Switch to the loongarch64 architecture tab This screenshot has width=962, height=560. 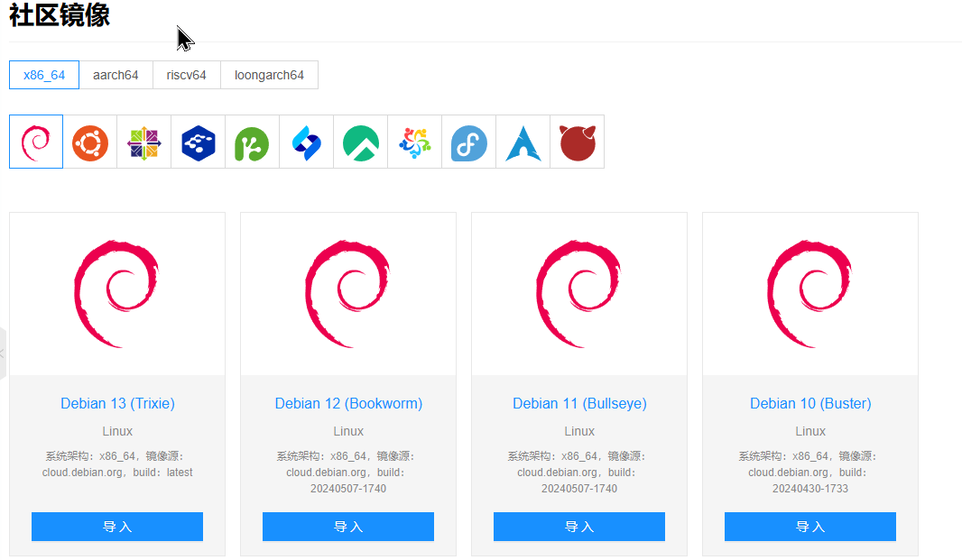click(269, 75)
